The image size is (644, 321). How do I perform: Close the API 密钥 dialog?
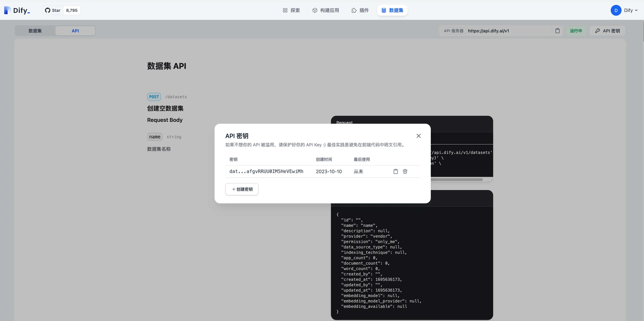418,136
